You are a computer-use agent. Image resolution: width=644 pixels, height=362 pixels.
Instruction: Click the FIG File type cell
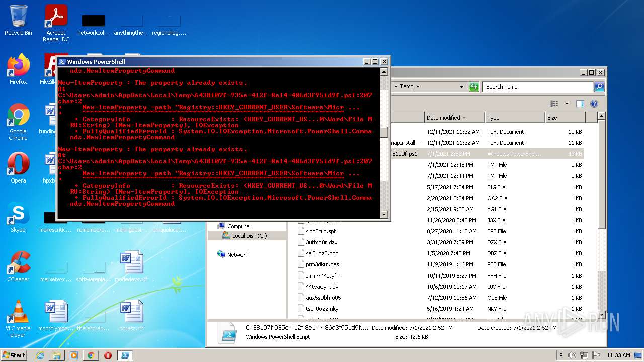click(496, 187)
